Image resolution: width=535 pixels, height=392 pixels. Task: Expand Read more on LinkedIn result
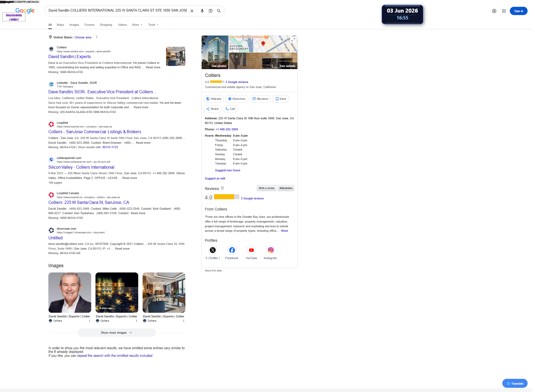click(141, 107)
